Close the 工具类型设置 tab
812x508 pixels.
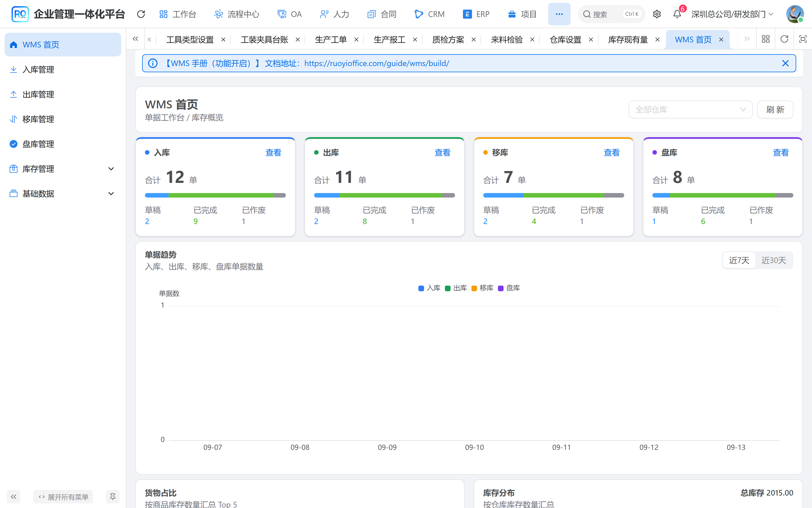click(x=223, y=40)
